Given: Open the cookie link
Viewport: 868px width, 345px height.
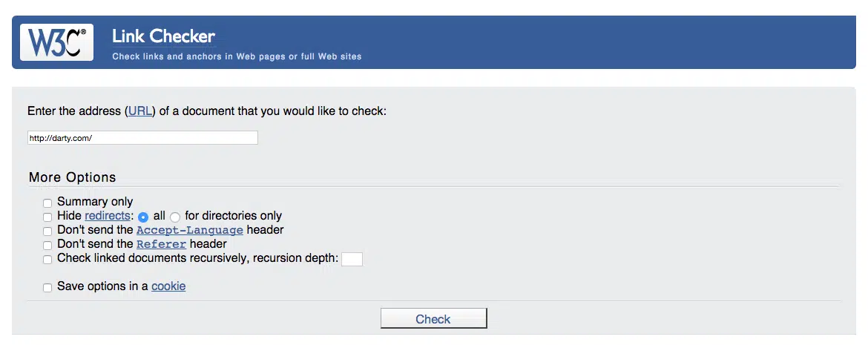Looking at the screenshot, I should (x=168, y=286).
